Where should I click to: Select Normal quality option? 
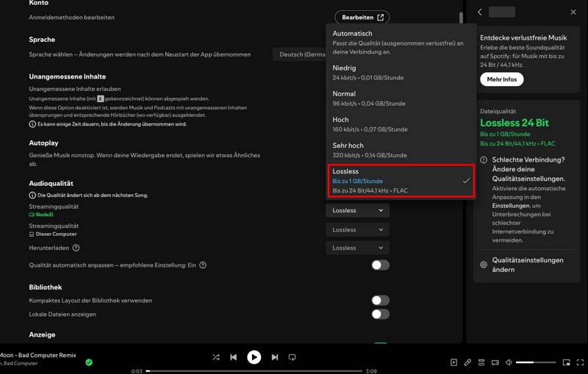(401, 98)
